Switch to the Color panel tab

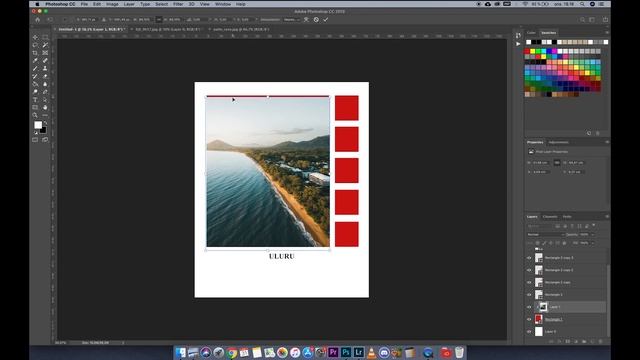[531, 33]
